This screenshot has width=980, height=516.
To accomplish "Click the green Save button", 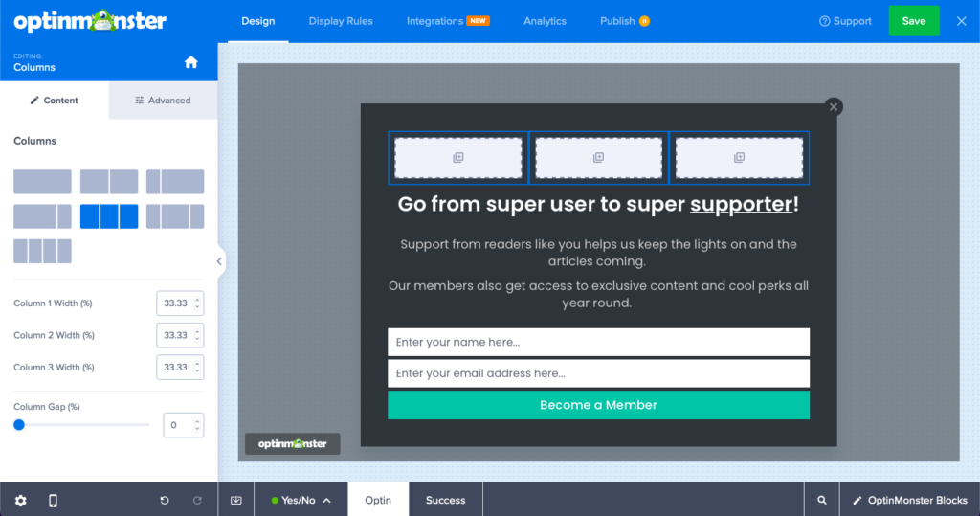I will [913, 21].
